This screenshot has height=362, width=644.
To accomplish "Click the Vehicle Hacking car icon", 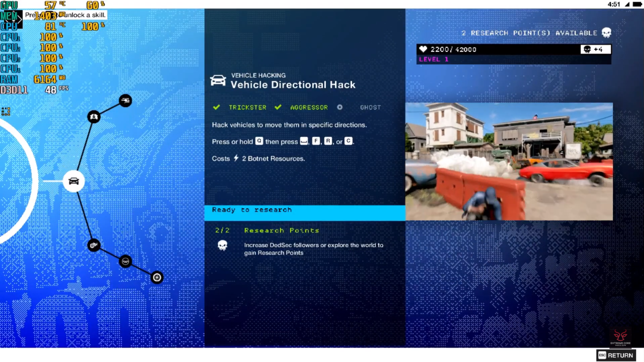I will 218,80.
